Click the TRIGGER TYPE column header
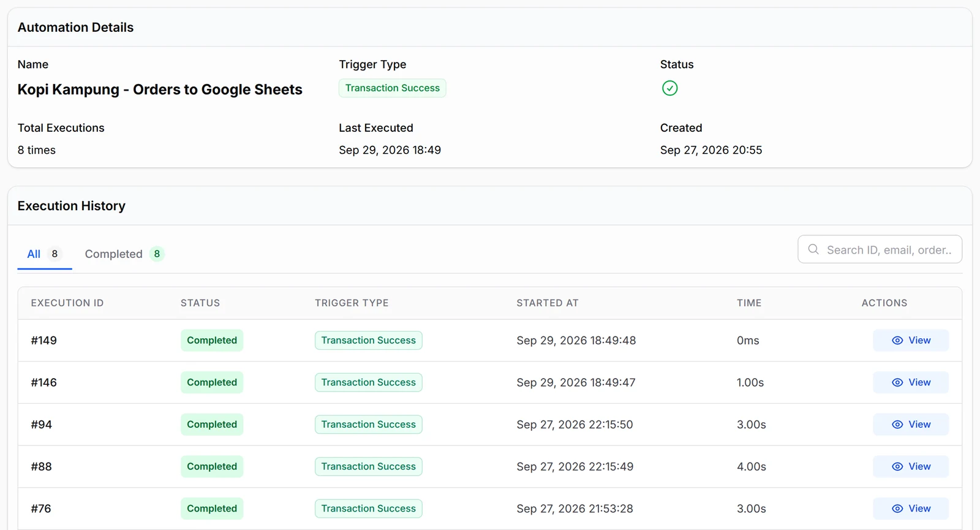This screenshot has height=530, width=980. [x=352, y=303]
